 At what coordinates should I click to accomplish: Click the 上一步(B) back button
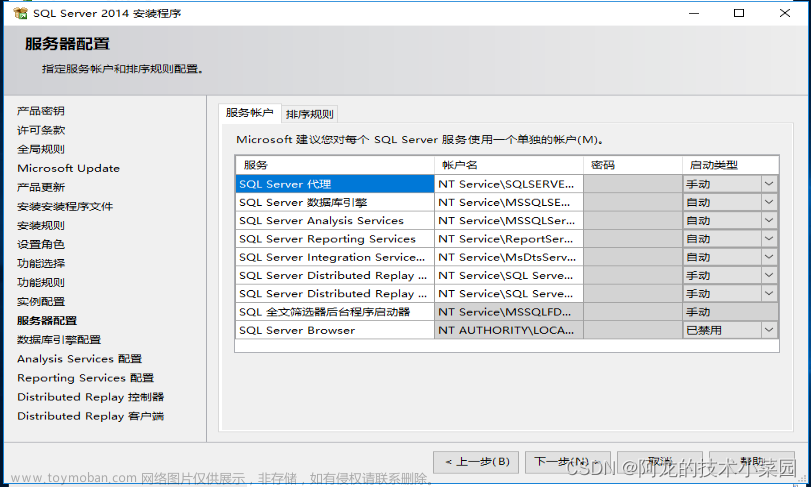point(478,462)
